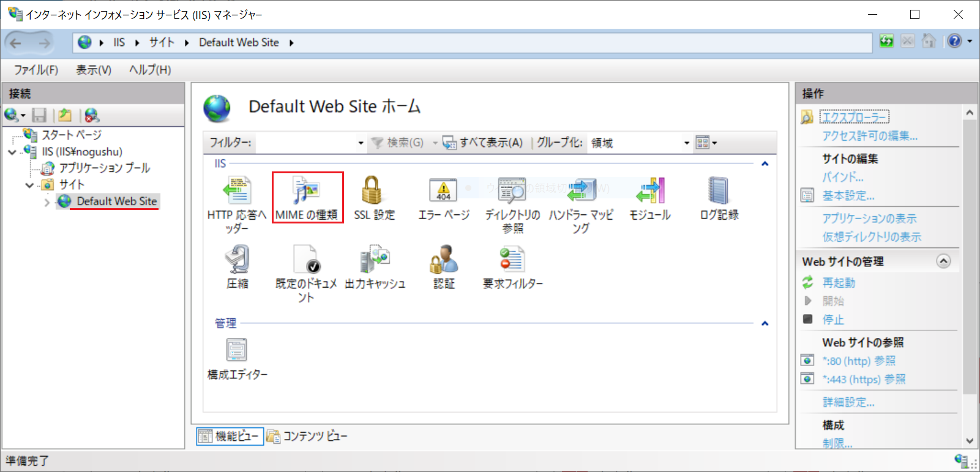Image resolution: width=980 pixels, height=472 pixels.
Task: Click すべて表示(A) button
Action: click(x=483, y=143)
